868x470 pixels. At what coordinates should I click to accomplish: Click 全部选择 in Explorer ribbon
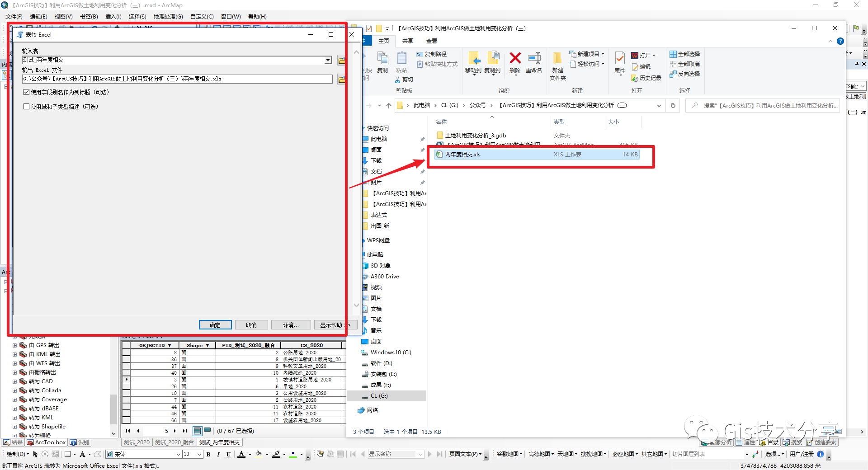click(x=684, y=54)
